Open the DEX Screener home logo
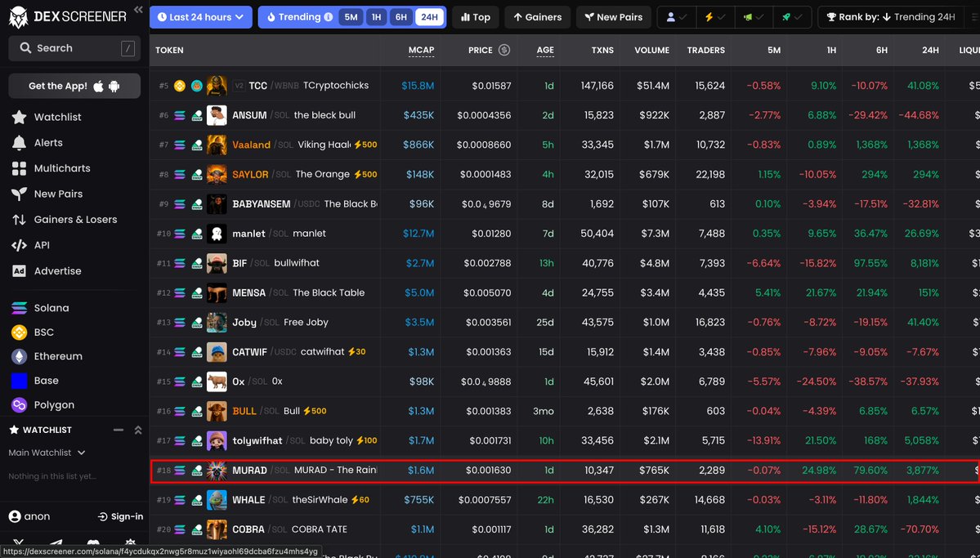This screenshot has height=558, width=980. 68,17
